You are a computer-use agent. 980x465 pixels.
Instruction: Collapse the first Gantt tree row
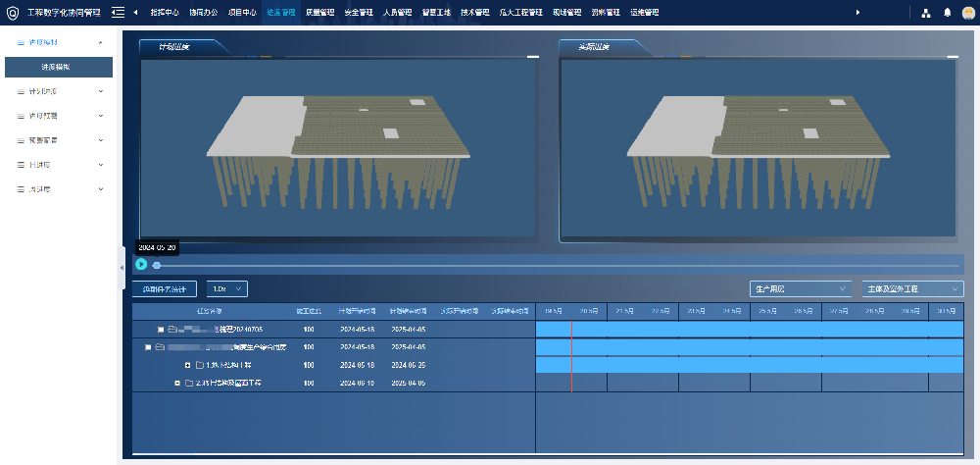[160, 330]
